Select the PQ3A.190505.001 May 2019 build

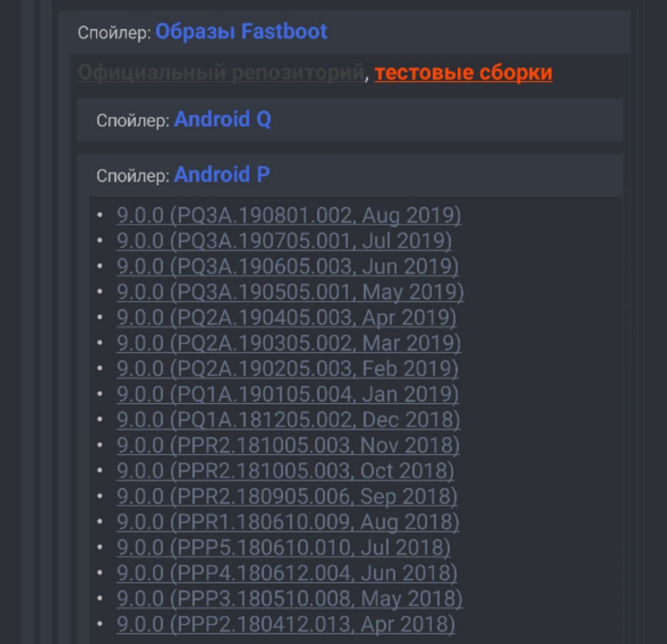[290, 292]
